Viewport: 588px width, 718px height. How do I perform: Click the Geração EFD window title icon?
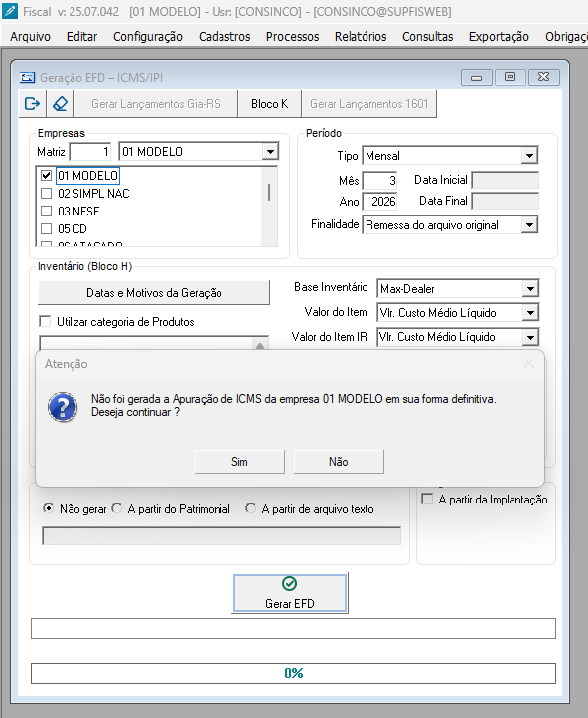click(28, 77)
